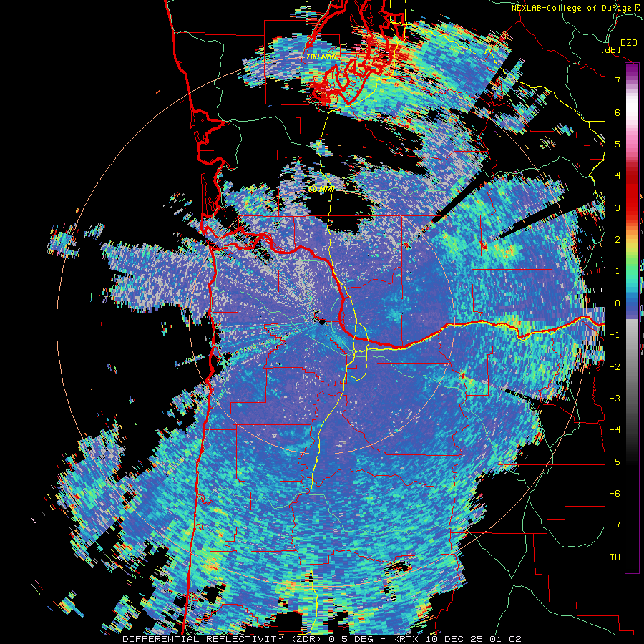Click the [dB] unit label

[x=611, y=49]
